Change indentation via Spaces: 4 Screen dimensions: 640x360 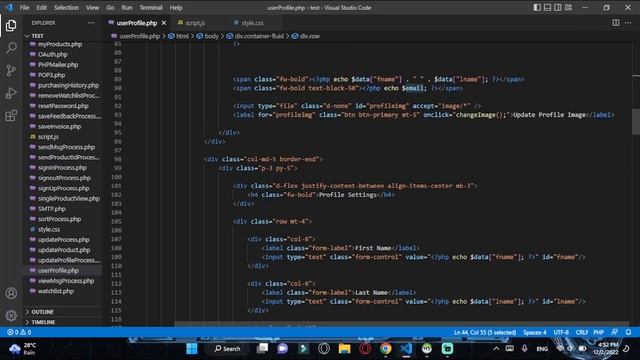[x=534, y=332]
